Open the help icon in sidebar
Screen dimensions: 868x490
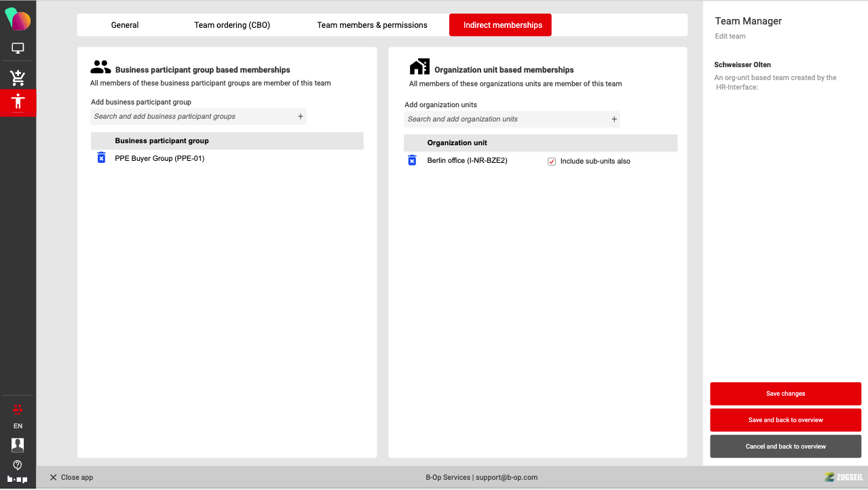point(18,465)
